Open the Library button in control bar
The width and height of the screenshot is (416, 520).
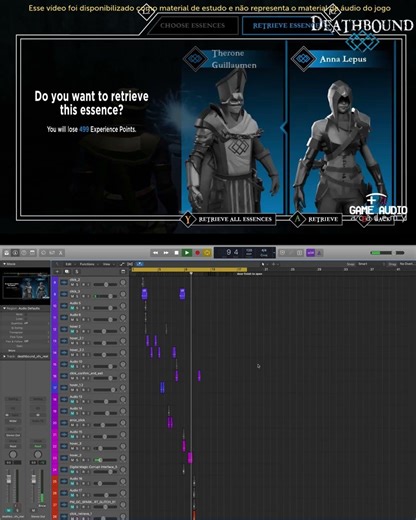coord(6,253)
